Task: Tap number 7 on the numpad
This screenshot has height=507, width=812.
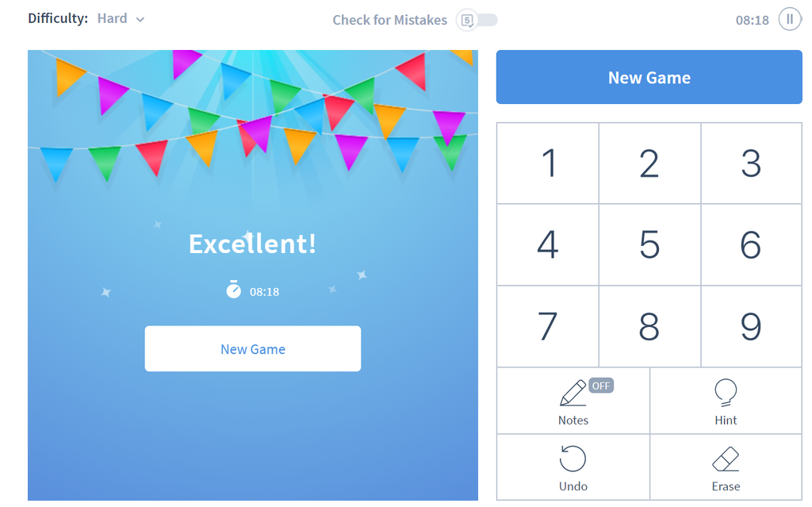Action: (x=547, y=326)
